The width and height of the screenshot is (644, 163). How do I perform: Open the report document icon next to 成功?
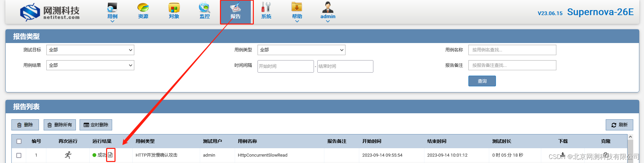pyautogui.click(x=110, y=155)
